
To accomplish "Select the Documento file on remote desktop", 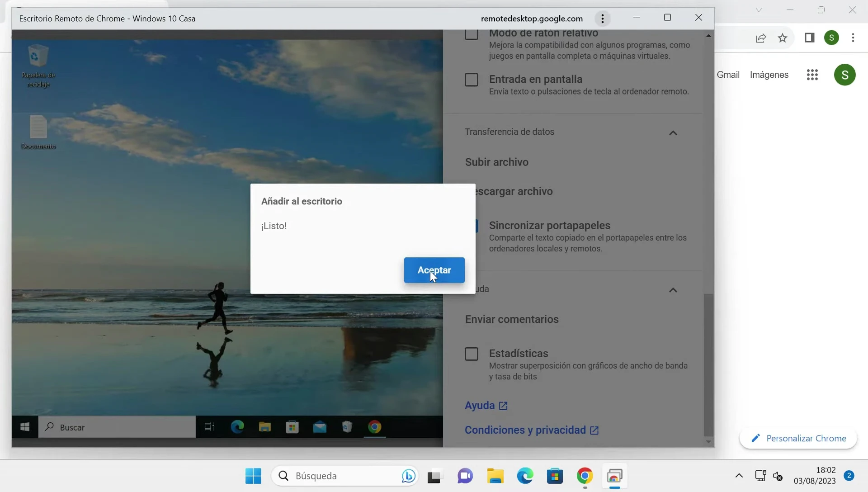I will (38, 132).
